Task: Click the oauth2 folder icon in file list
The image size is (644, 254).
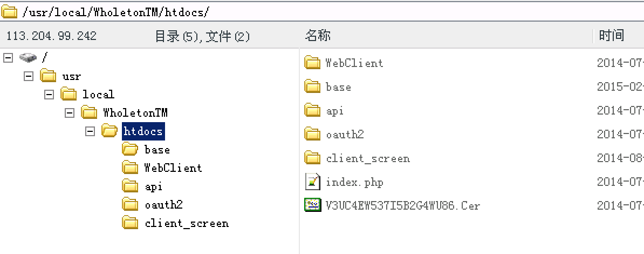Action: point(312,134)
